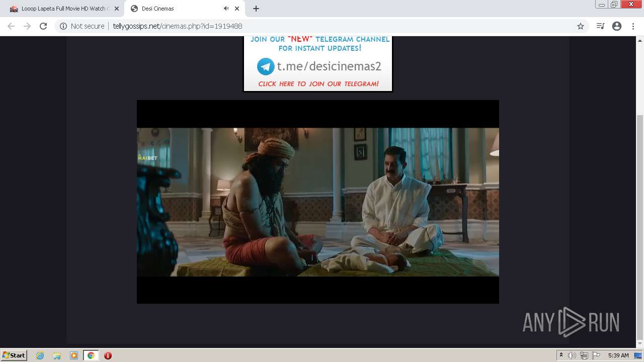This screenshot has width=644, height=362.
Task: Click the tellygossips.net address bar
Action: coord(322,26)
